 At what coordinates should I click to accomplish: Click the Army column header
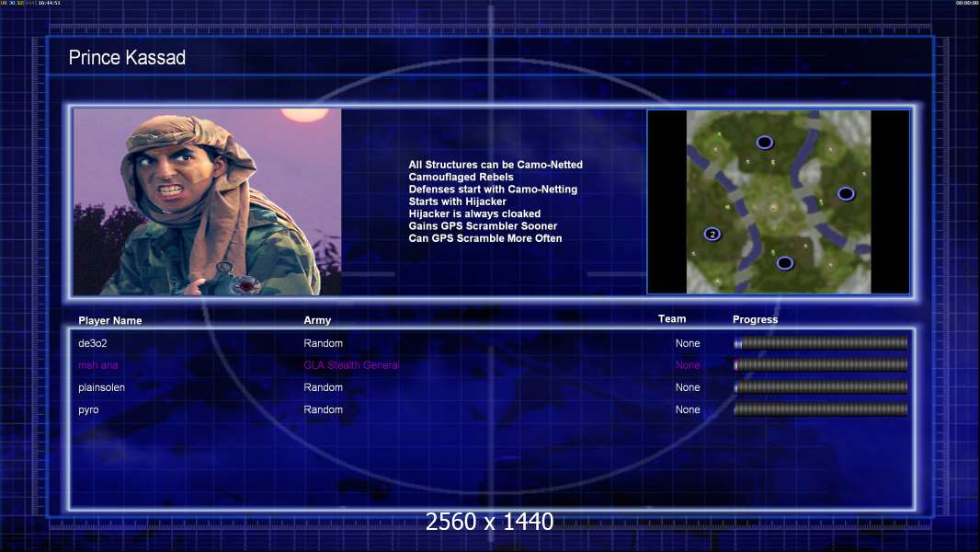[x=317, y=320]
